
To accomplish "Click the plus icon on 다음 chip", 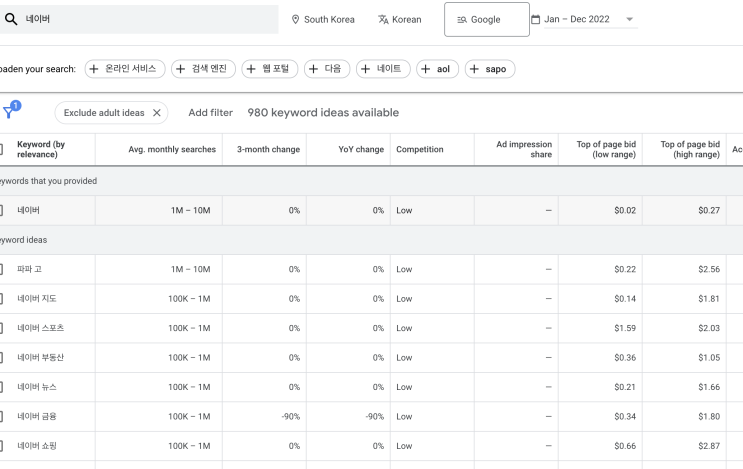I will (313, 69).
